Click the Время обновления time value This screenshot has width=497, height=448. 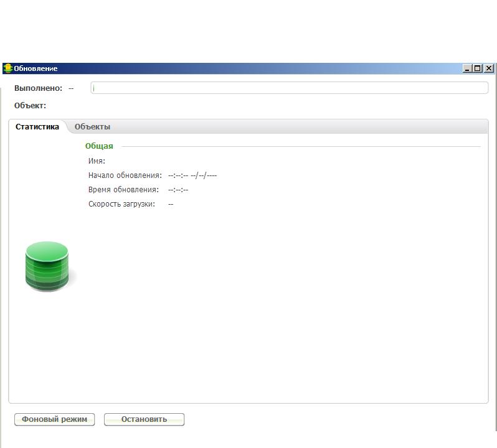pyautogui.click(x=178, y=190)
